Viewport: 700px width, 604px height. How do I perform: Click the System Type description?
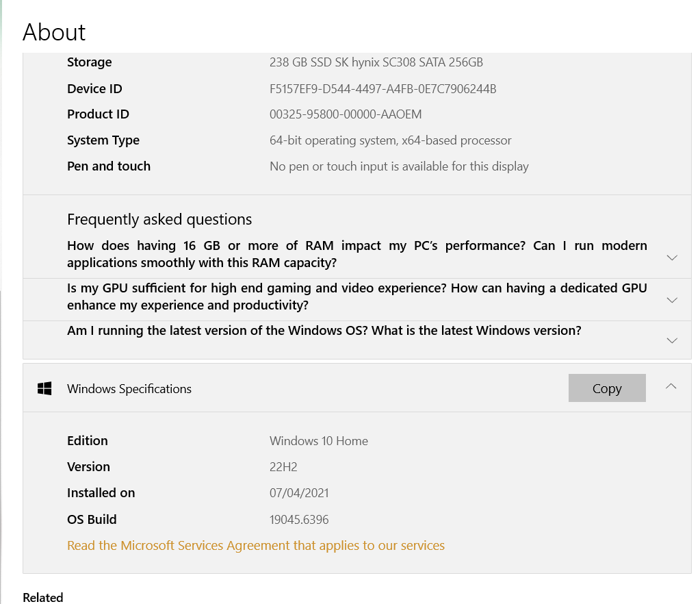pos(390,140)
